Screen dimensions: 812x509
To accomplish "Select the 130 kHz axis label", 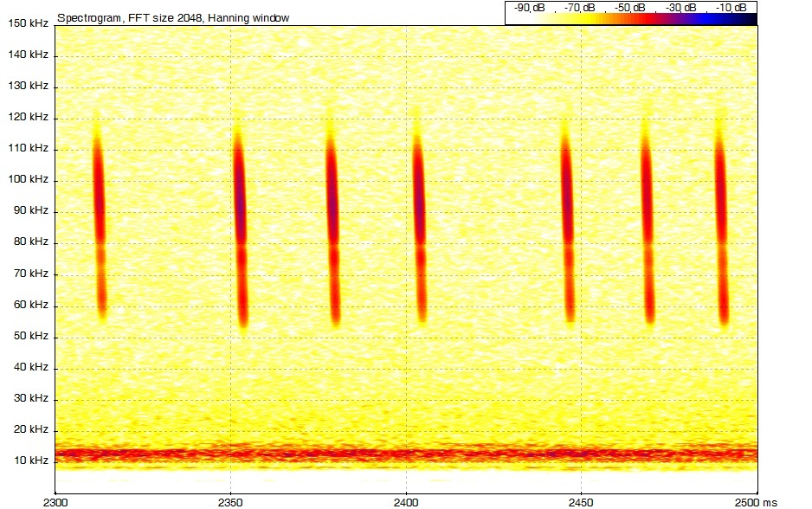I will pyautogui.click(x=29, y=86).
